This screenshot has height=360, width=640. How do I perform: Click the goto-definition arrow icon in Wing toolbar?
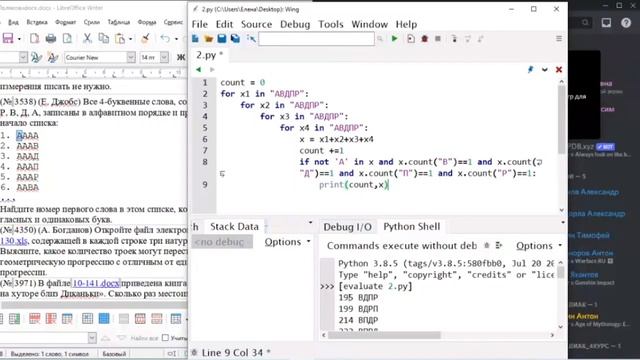(x=251, y=39)
